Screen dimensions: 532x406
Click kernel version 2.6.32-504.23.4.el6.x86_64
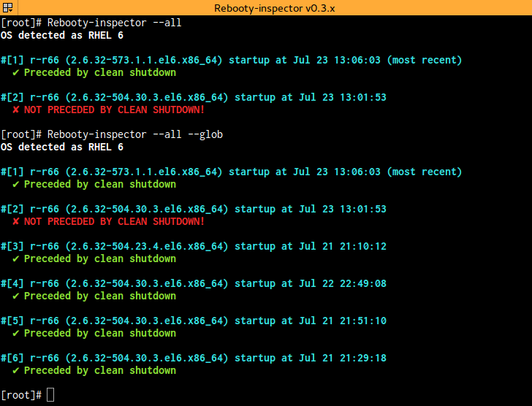143,247
